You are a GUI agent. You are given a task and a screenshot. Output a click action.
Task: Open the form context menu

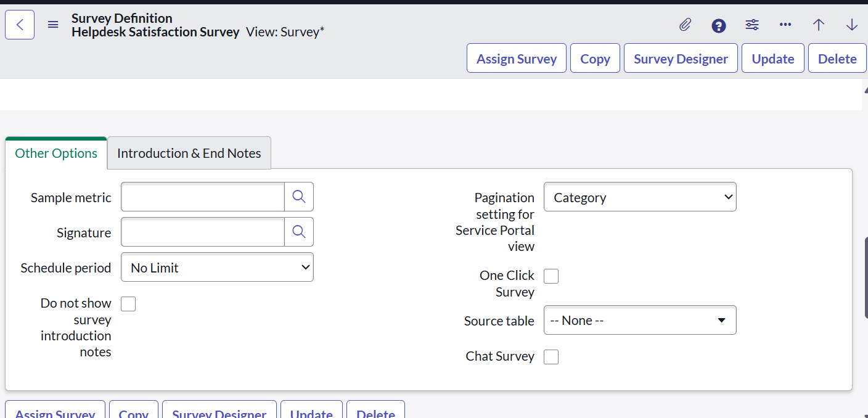point(52,25)
